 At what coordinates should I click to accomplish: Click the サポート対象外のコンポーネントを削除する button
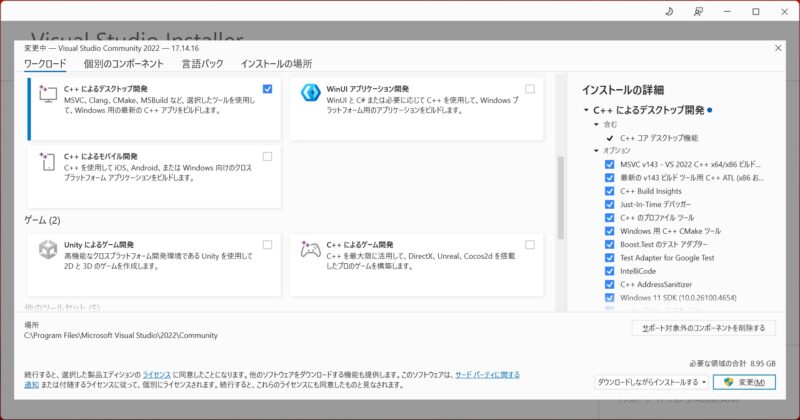[x=704, y=328]
